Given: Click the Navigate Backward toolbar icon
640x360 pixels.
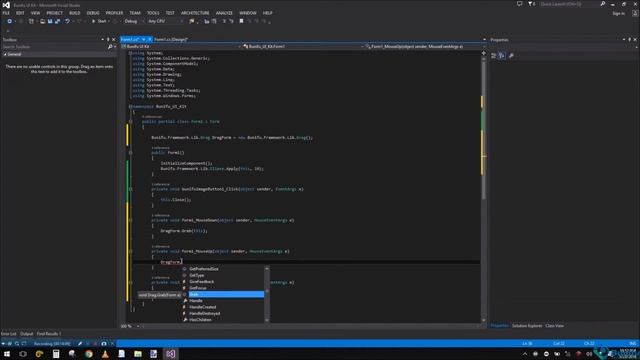Looking at the screenshot, I should tap(9, 21).
